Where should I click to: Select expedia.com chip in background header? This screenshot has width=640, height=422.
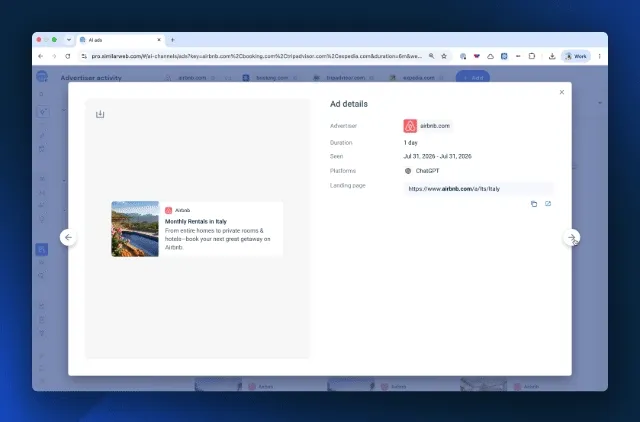[x=417, y=78]
